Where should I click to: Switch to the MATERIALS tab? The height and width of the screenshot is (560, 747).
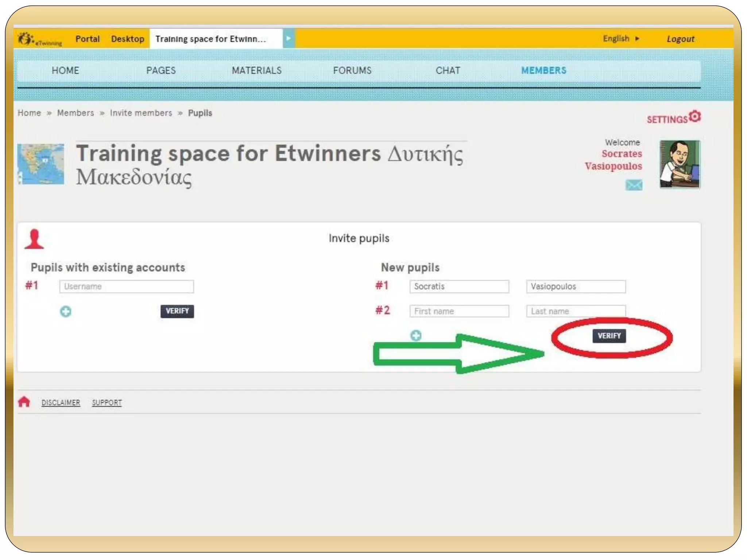click(256, 71)
